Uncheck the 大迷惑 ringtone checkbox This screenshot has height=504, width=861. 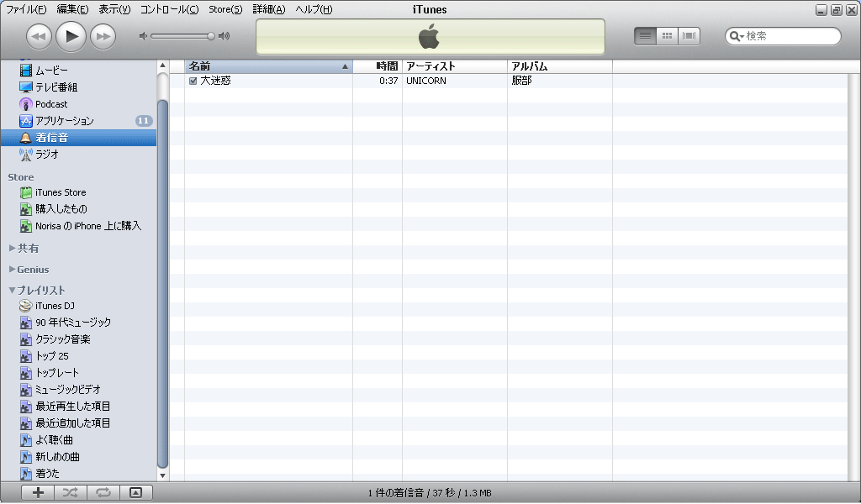pos(193,81)
